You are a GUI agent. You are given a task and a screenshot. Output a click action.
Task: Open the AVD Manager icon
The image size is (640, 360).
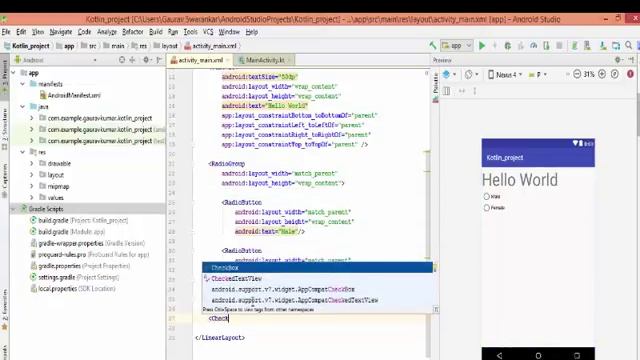click(587, 46)
